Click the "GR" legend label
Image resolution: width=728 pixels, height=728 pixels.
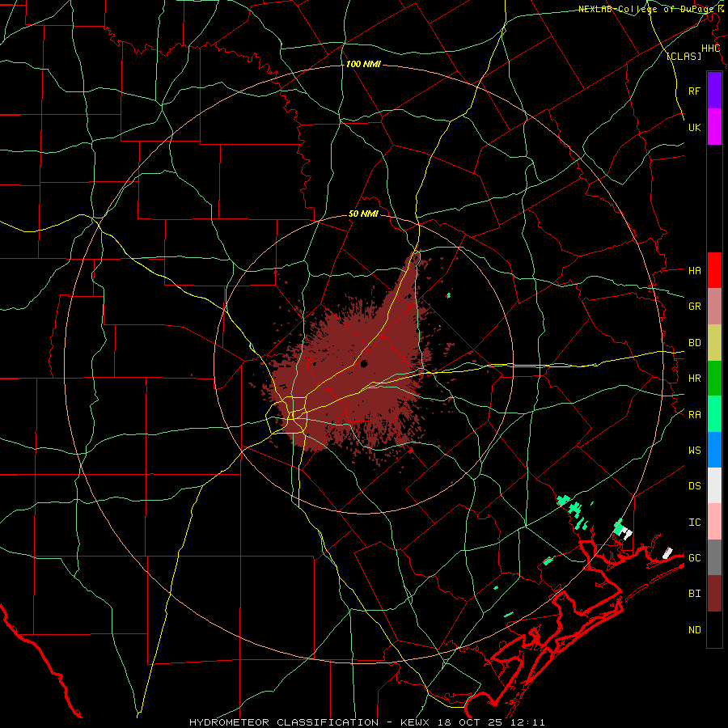(694, 307)
